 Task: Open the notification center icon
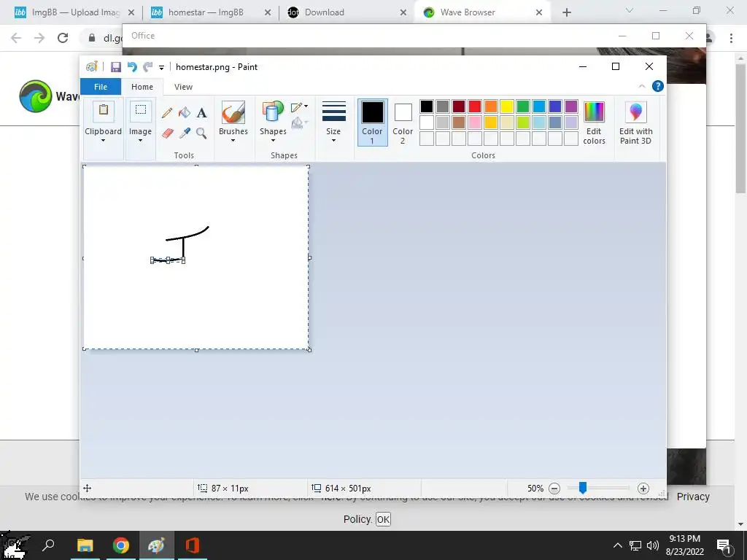(724, 545)
